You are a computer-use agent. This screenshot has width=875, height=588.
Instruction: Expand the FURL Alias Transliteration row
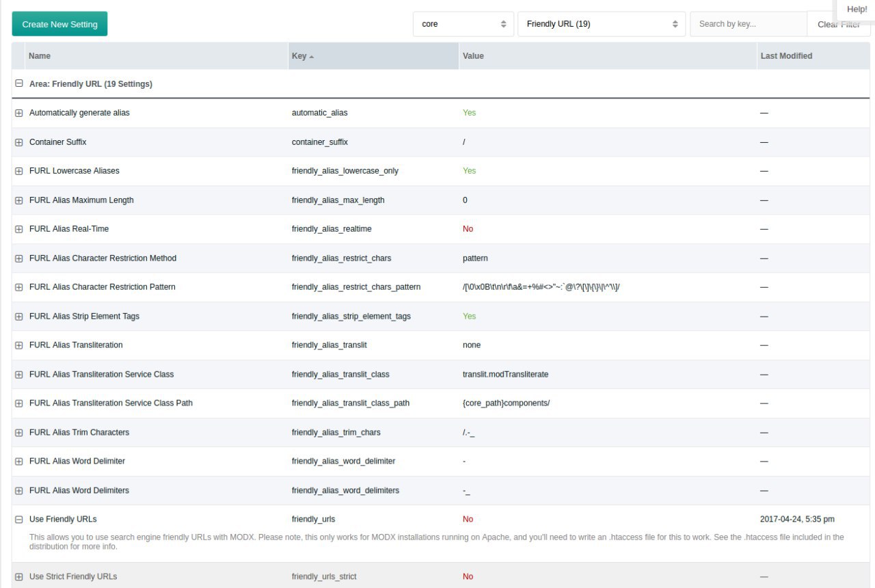(x=19, y=345)
